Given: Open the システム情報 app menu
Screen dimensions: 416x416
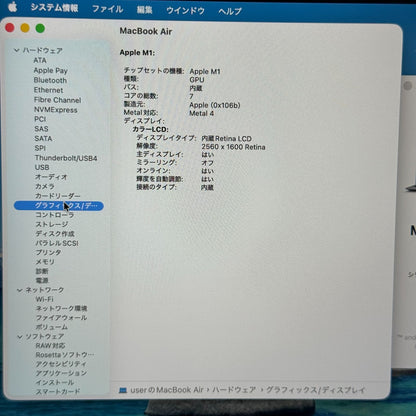Looking at the screenshot, I should point(54,8).
